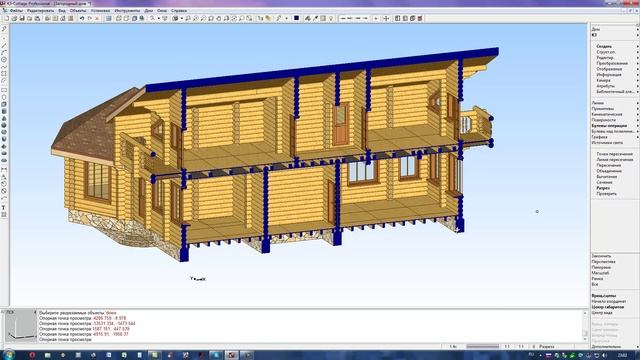
Task: Choose Перспектива in the view panel
Action: 603,262
